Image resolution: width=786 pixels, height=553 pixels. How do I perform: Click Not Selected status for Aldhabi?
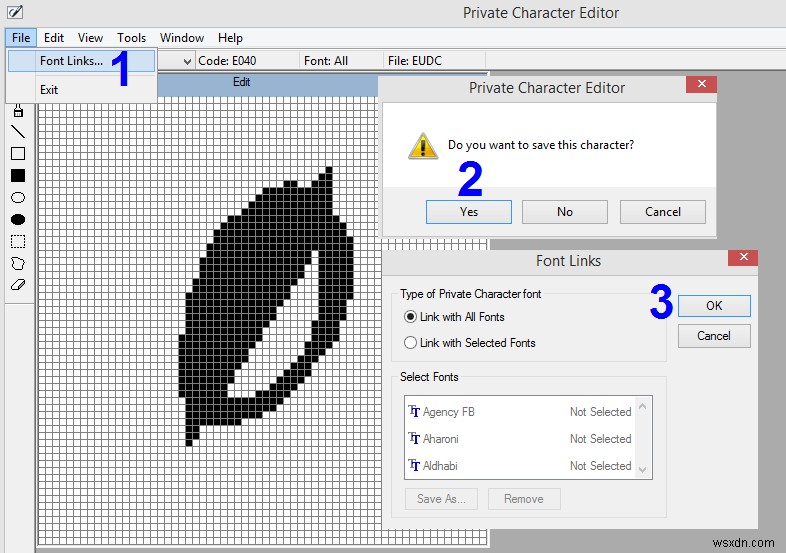coord(601,466)
